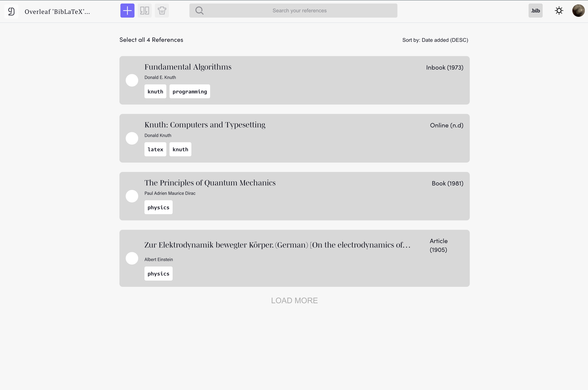Click the purple plus add reference button
Screen dimensions: 588x390
(x=127, y=11)
